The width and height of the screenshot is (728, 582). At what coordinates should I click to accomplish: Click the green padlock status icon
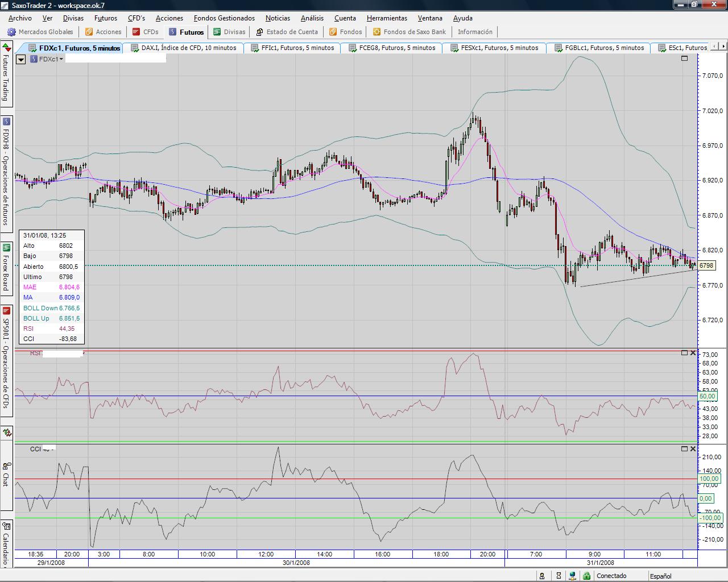click(586, 576)
